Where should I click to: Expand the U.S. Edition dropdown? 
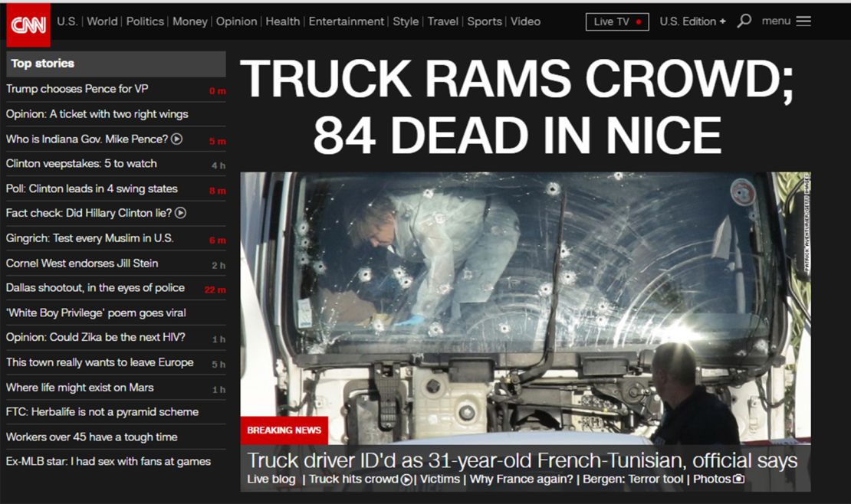pos(692,21)
